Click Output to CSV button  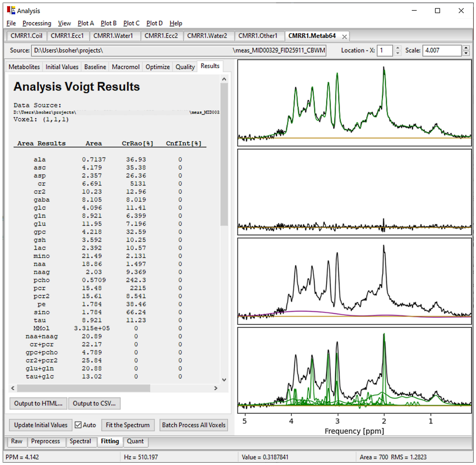tap(94, 403)
